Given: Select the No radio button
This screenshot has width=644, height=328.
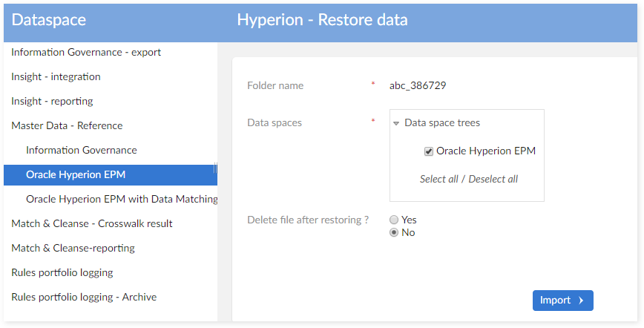Looking at the screenshot, I should pyautogui.click(x=394, y=233).
